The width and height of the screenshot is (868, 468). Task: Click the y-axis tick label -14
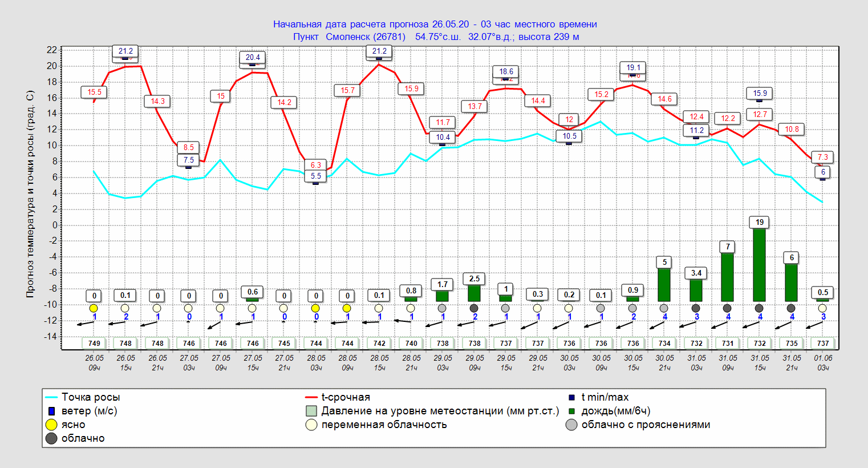click(x=50, y=336)
